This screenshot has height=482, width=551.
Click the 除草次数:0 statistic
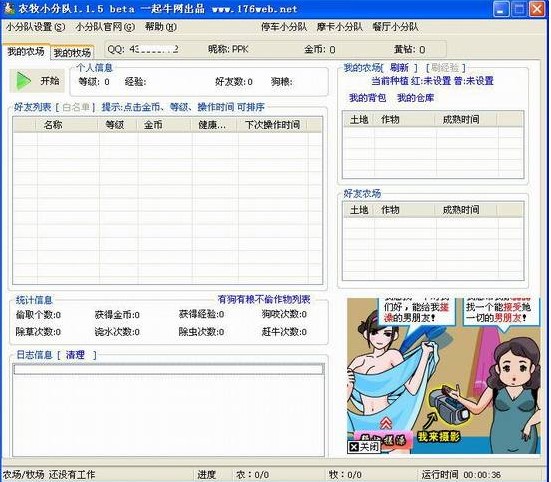(x=38, y=332)
